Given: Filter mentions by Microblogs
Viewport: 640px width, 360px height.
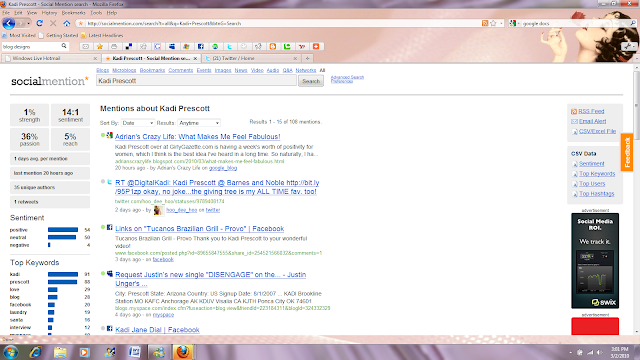Looking at the screenshot, I should pyautogui.click(x=124, y=70).
